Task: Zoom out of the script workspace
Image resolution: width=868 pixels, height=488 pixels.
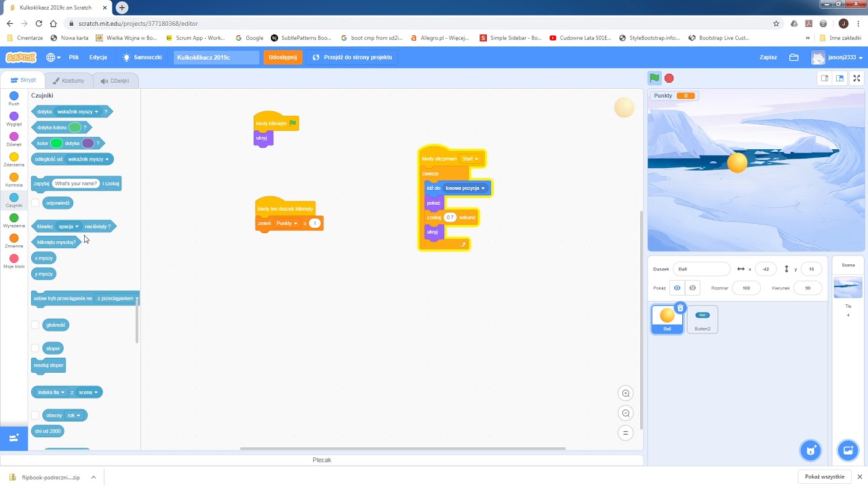Action: tap(626, 413)
